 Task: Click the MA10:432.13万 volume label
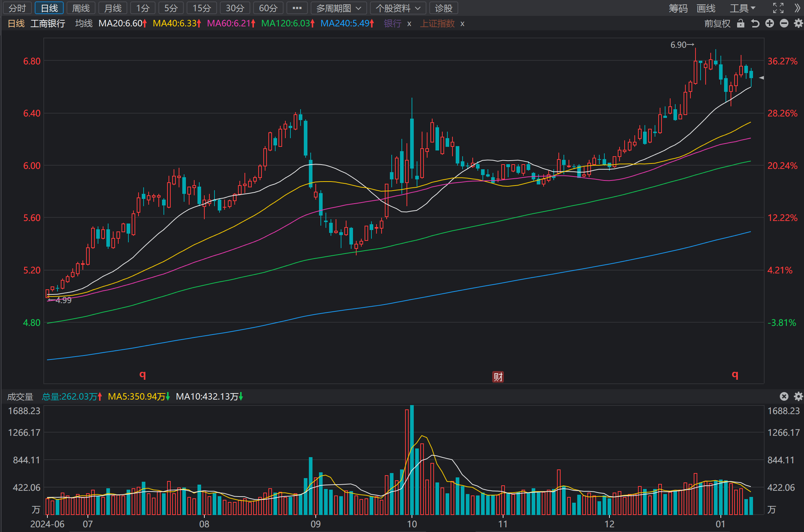click(209, 397)
